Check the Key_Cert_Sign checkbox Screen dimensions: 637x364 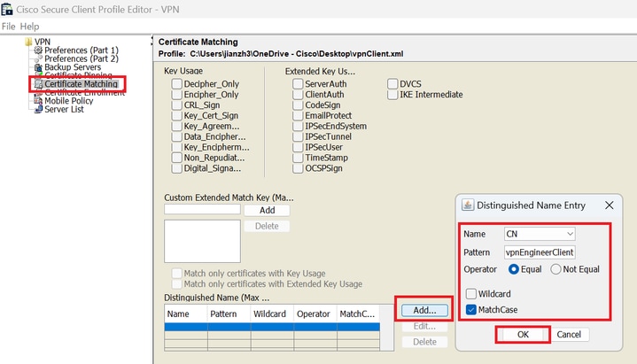click(x=176, y=116)
